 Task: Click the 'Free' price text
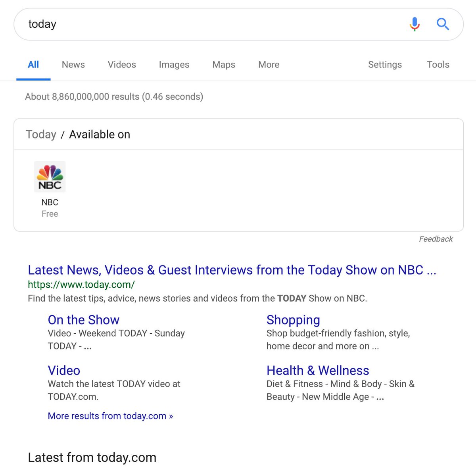(x=50, y=214)
